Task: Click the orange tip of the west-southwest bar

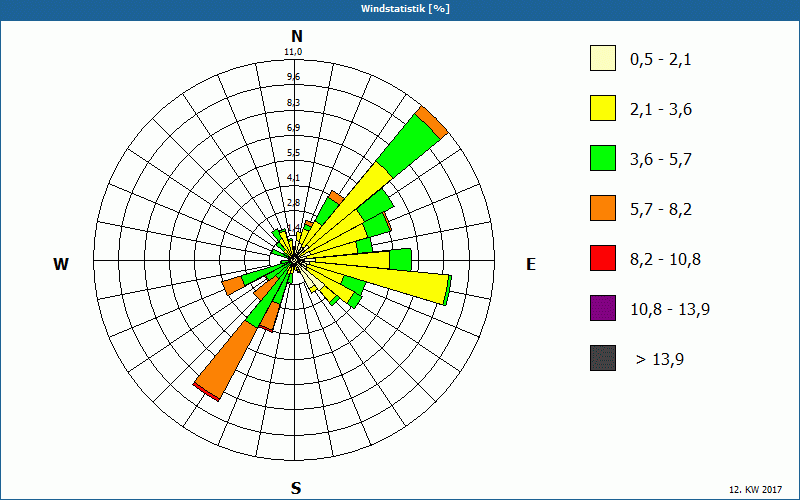Action: click(234, 286)
